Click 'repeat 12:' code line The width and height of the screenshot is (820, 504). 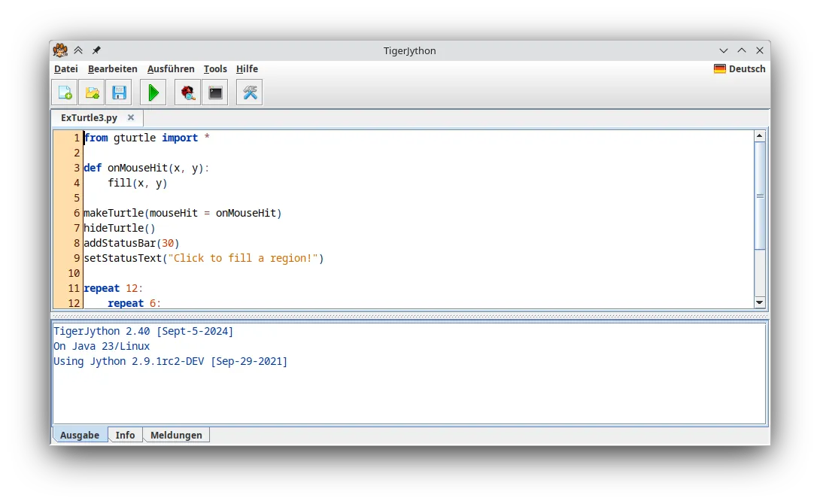click(113, 288)
